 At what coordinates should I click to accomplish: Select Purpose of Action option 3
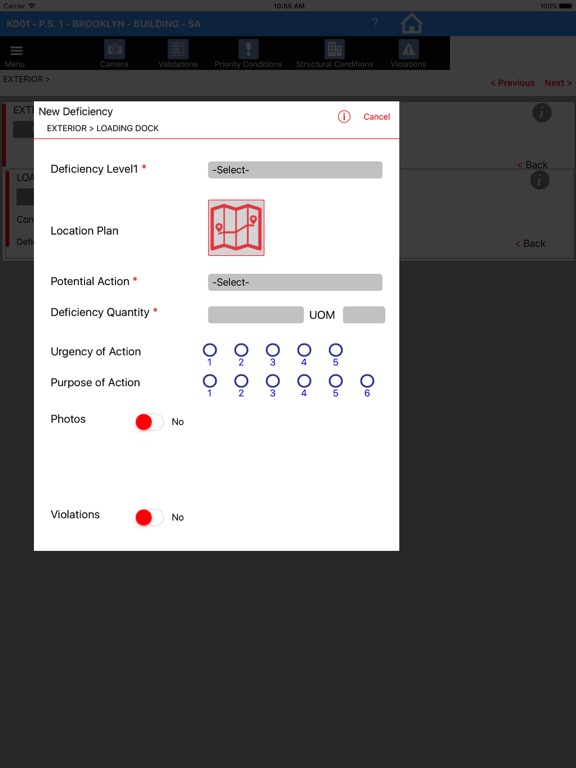point(273,381)
